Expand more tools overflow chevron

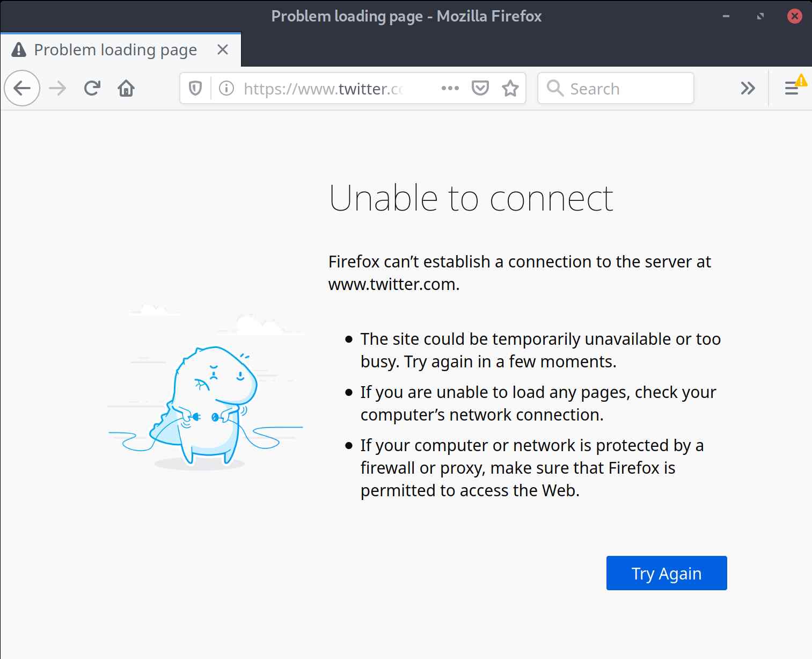click(x=748, y=88)
